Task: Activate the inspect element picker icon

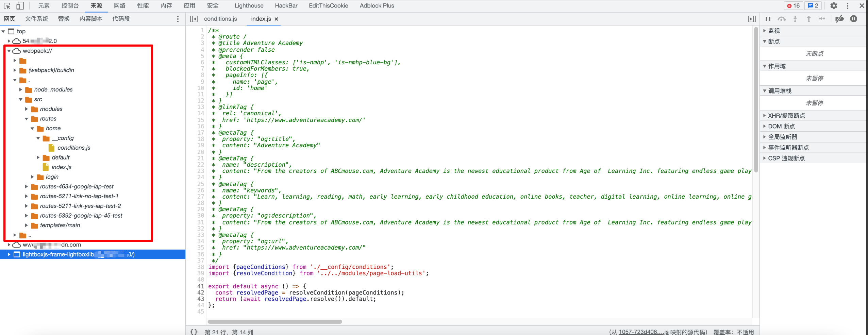Action: tap(7, 6)
